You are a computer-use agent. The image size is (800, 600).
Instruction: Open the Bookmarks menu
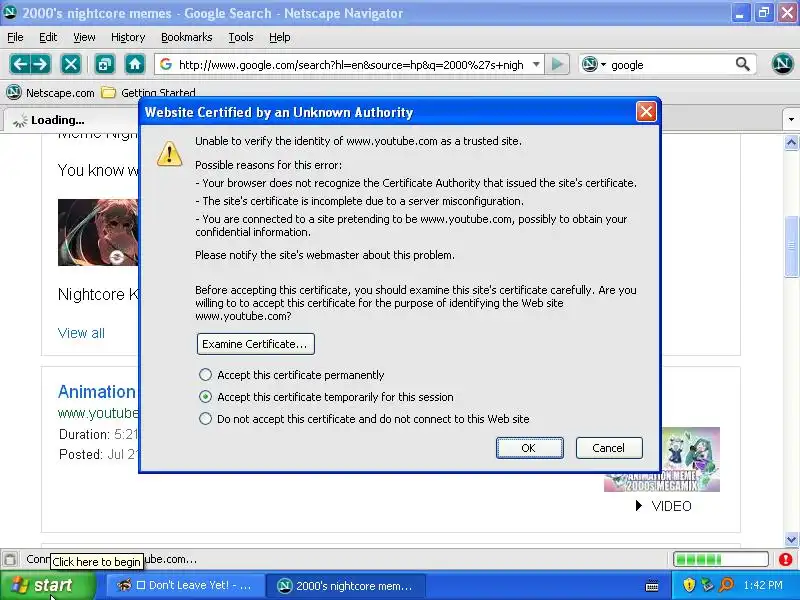tap(187, 37)
